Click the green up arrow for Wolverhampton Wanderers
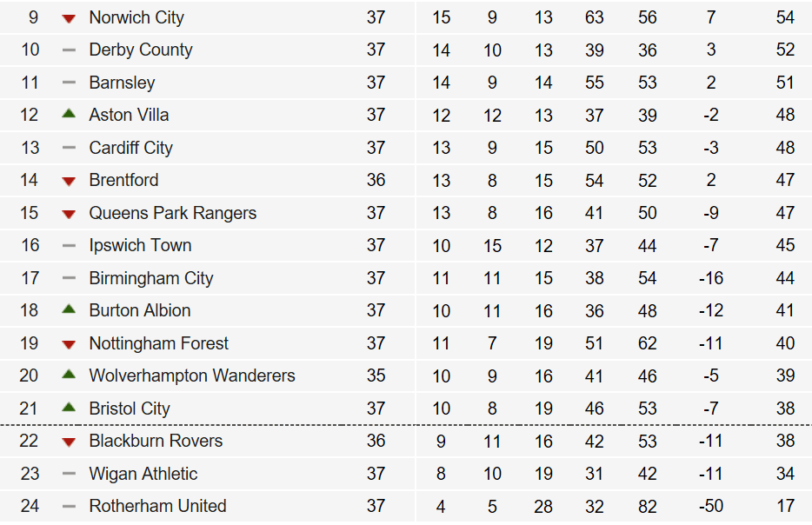Image resolution: width=812 pixels, height=525 pixels. click(69, 375)
